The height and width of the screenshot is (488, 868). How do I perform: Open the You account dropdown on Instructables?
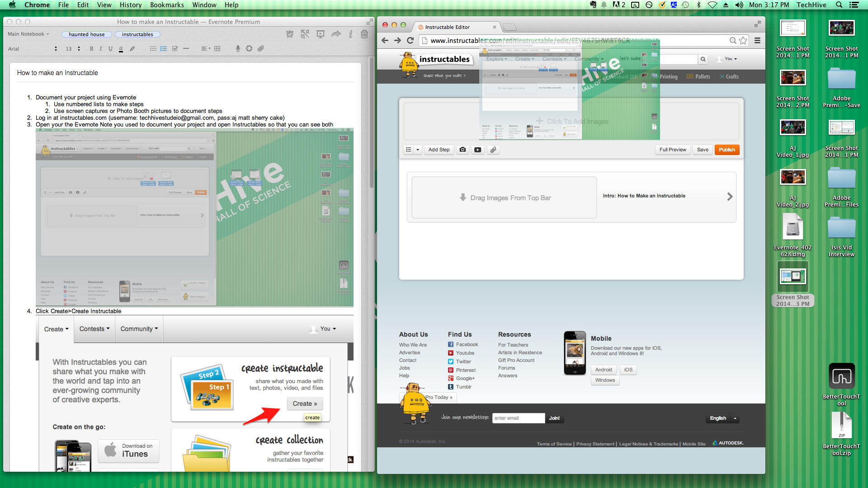pos(727,59)
